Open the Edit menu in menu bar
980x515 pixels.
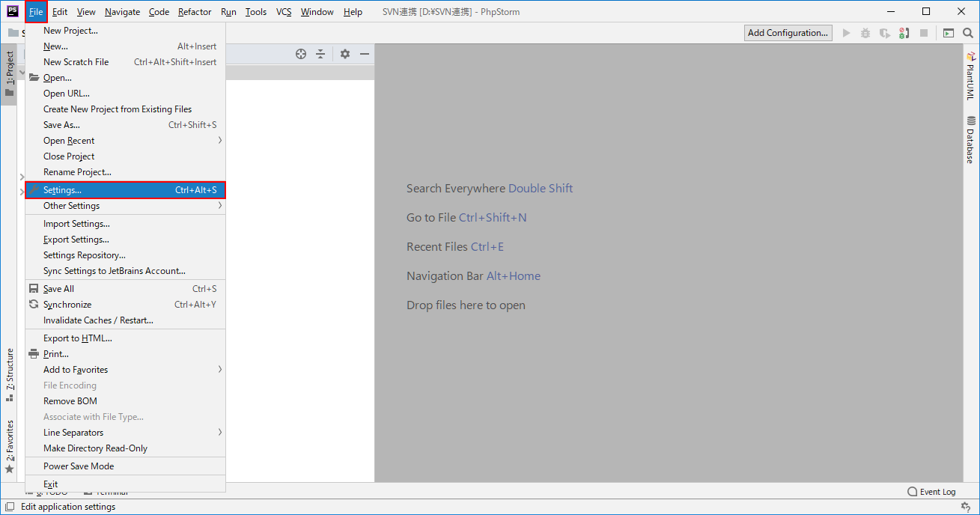(60, 12)
